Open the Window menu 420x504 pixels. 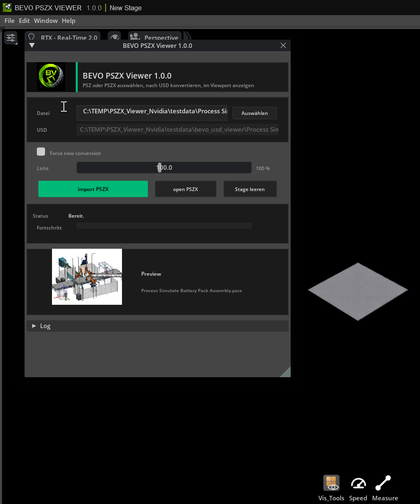[46, 20]
